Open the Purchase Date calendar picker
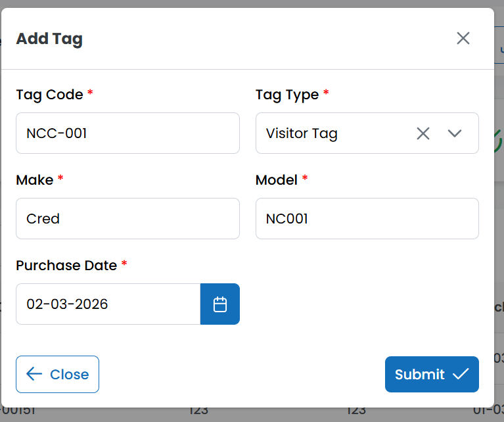Image resolution: width=504 pixels, height=422 pixels. [220, 304]
